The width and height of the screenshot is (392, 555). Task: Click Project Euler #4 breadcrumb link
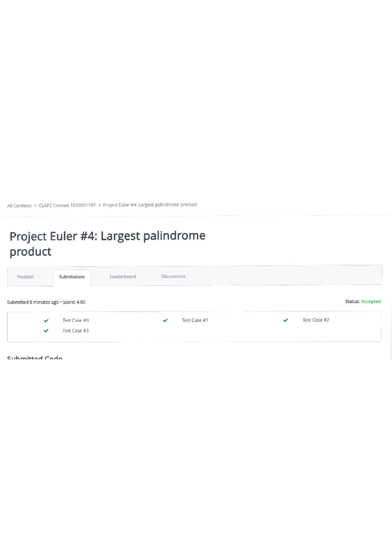(150, 205)
